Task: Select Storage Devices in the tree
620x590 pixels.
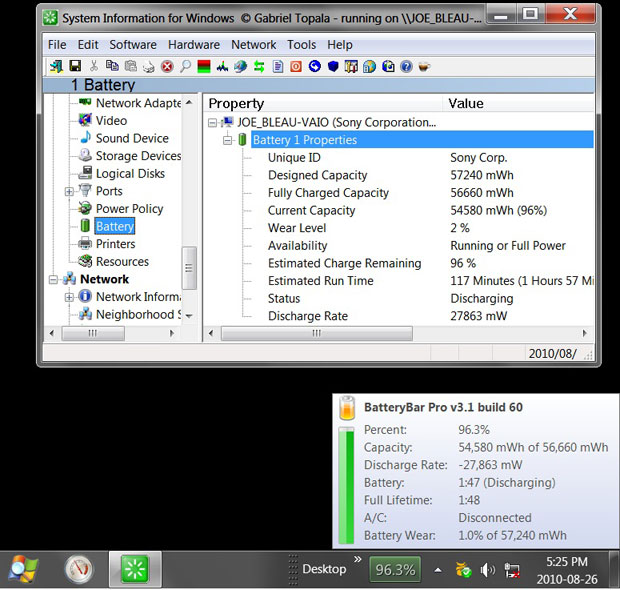Action: point(138,156)
